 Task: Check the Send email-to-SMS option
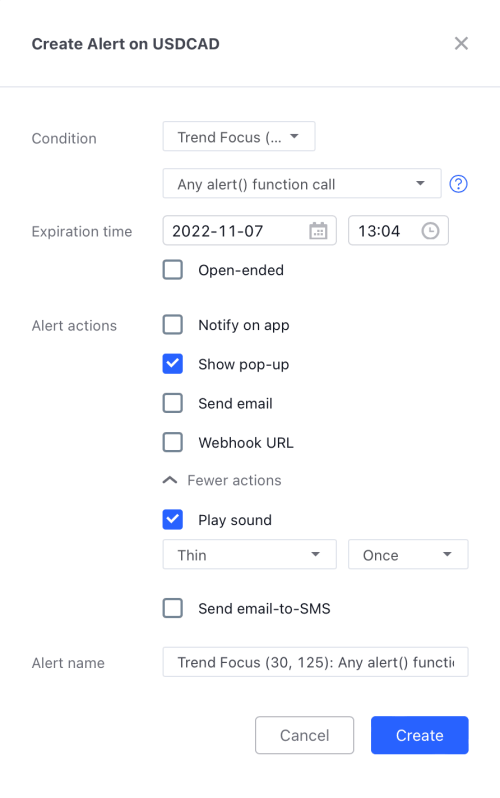(x=173, y=608)
